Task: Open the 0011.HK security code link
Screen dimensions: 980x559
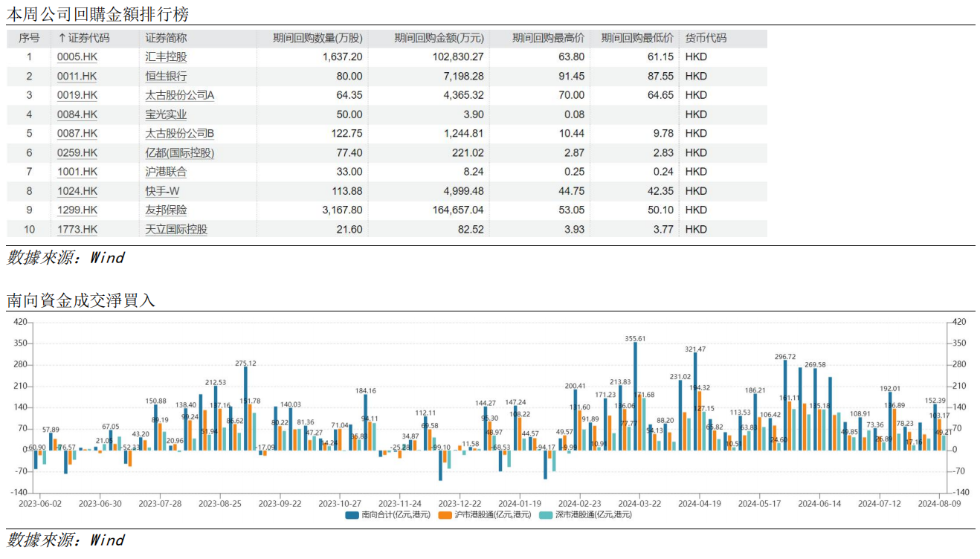Action: point(77,76)
